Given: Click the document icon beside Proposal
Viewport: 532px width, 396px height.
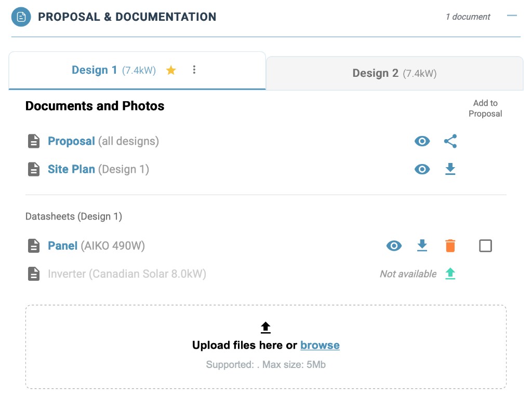Looking at the screenshot, I should (x=34, y=141).
